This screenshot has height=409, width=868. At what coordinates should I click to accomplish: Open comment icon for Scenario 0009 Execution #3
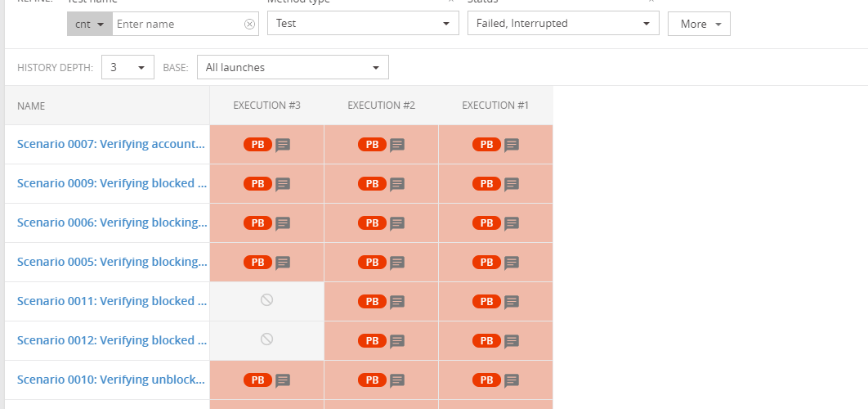pyautogui.click(x=283, y=185)
